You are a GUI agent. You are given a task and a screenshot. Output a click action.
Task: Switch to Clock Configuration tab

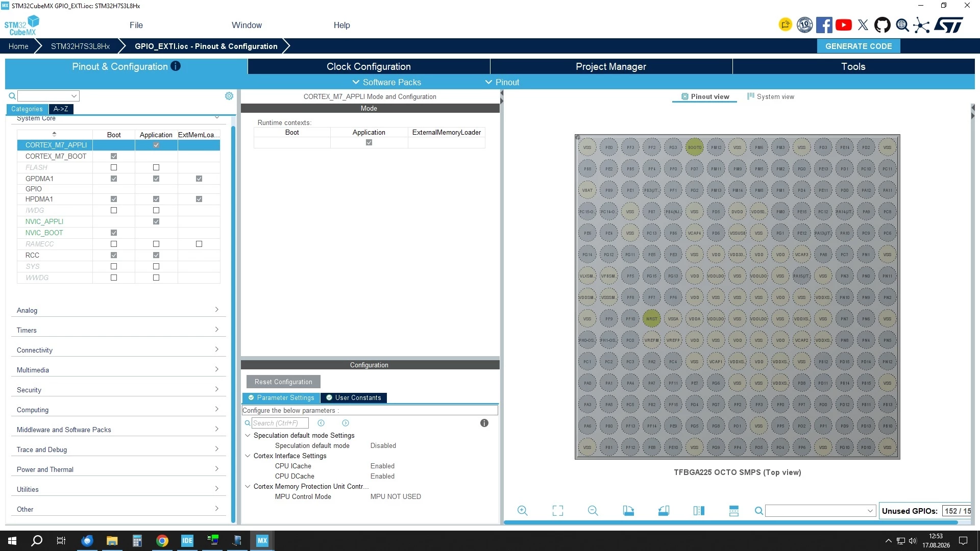pos(369,66)
